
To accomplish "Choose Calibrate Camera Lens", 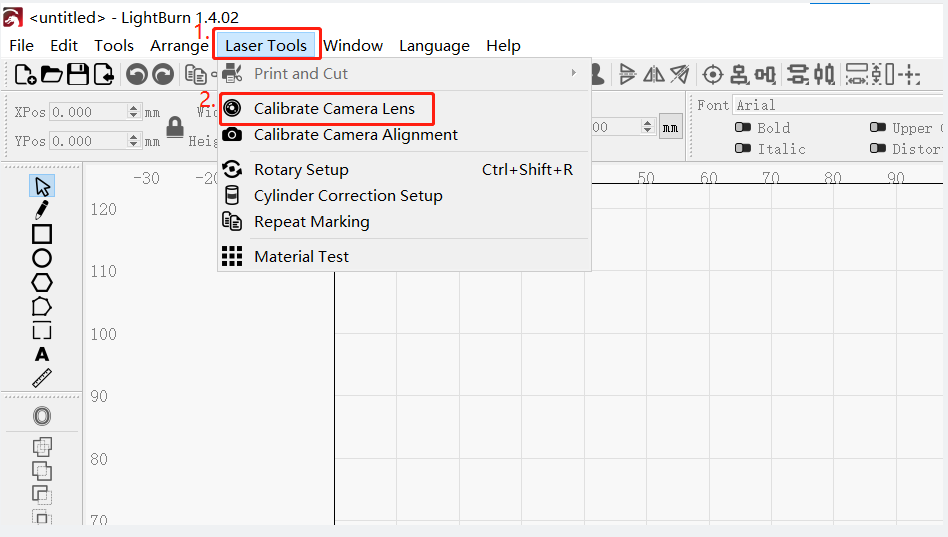I will point(404,109).
